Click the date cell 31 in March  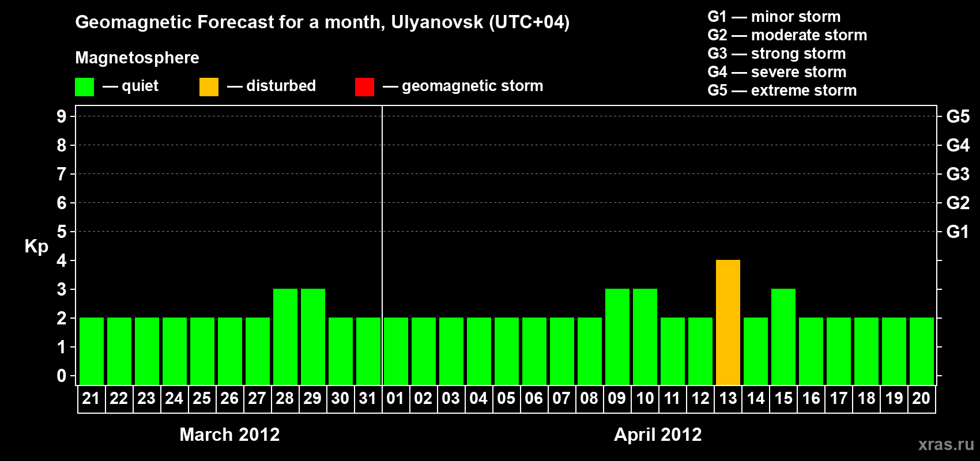[x=368, y=399]
